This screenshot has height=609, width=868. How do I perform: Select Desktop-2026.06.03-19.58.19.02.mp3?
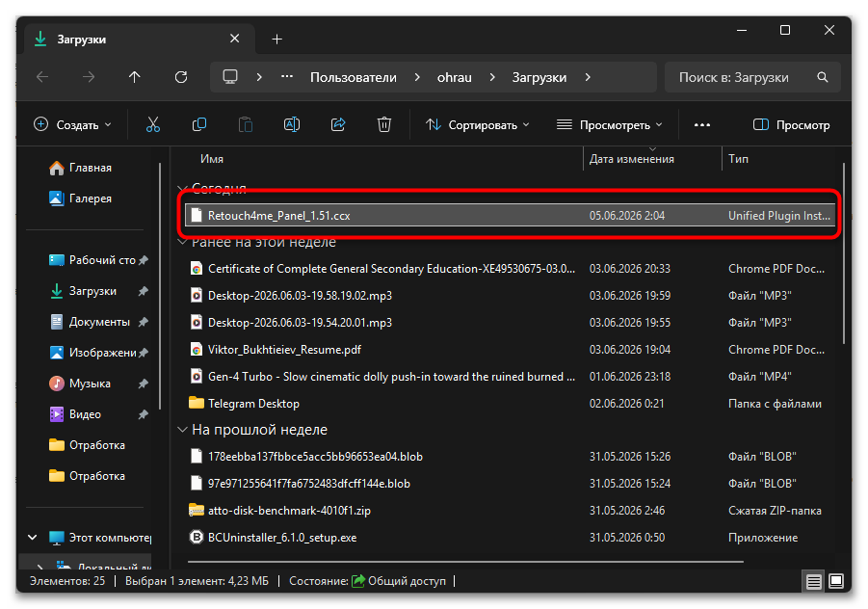pos(510,296)
